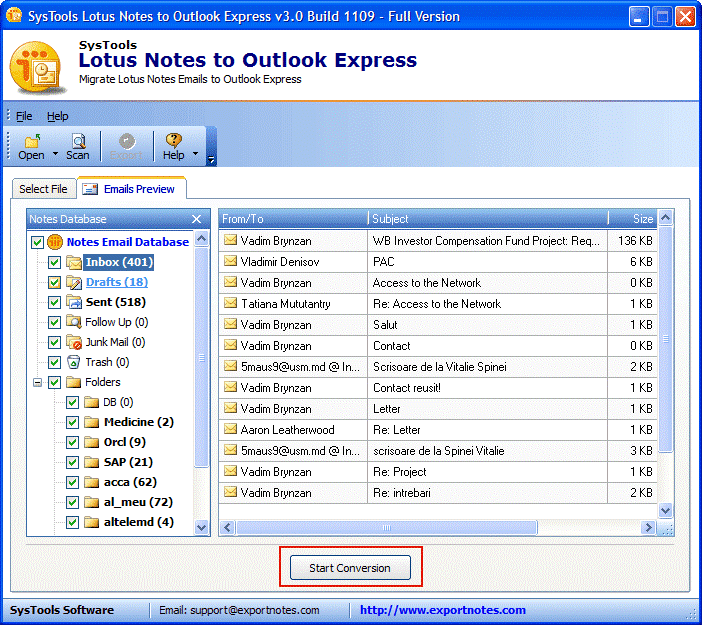Click the Junk Mail folder icon
Viewport: 702px width, 625px height.
[x=74, y=342]
